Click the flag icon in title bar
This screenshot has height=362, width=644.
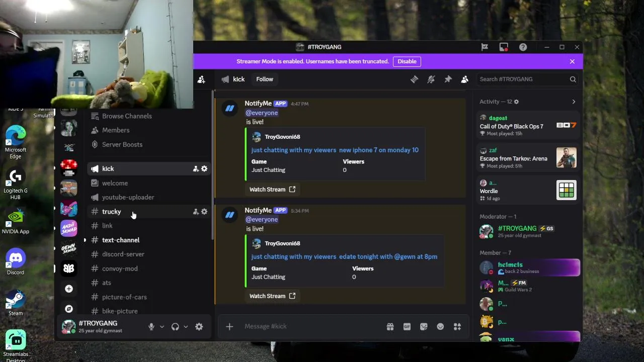(485, 47)
